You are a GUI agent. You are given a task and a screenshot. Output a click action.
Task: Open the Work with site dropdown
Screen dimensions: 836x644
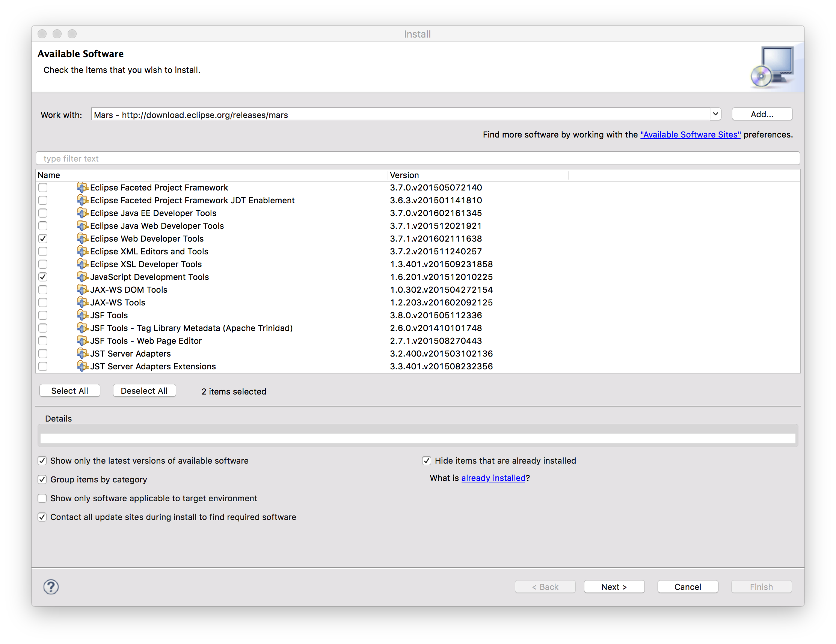click(715, 114)
